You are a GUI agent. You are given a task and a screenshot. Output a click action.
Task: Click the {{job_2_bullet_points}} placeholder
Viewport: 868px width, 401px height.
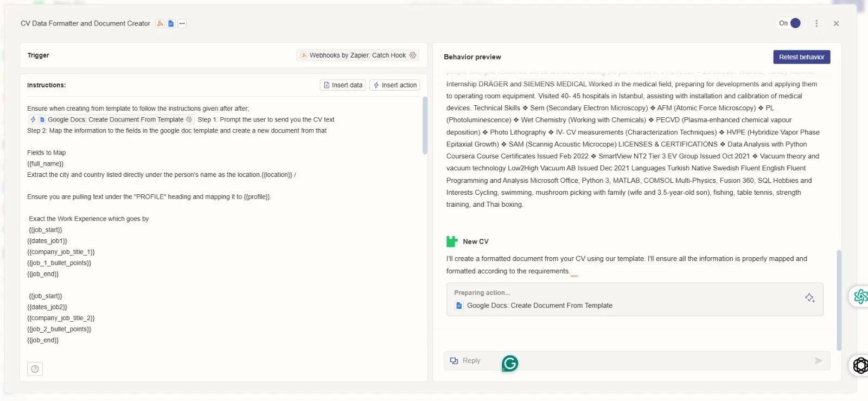(59, 329)
